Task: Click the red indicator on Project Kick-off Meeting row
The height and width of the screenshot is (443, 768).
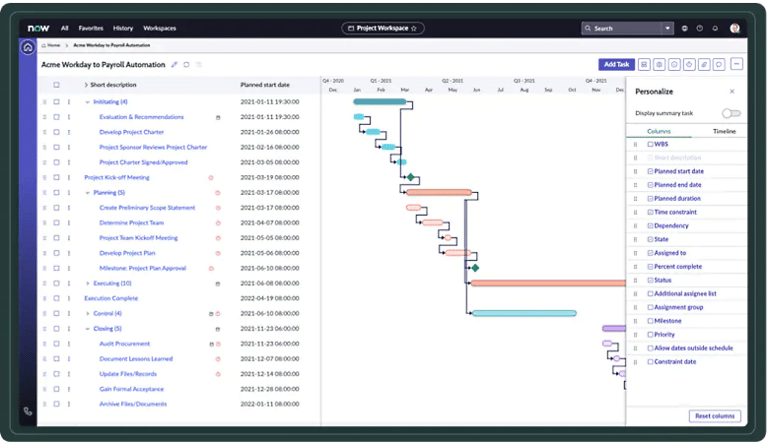Action: [x=211, y=178]
